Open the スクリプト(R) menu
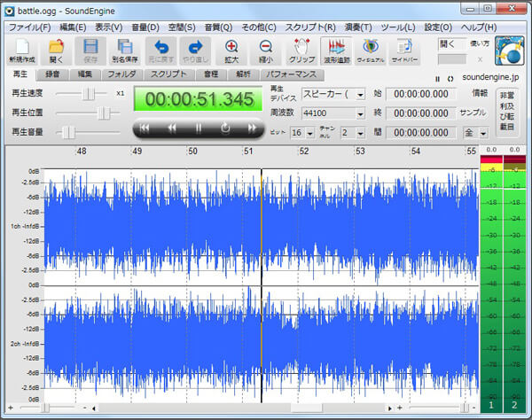Screen dimensions: 532x420 [310, 27]
